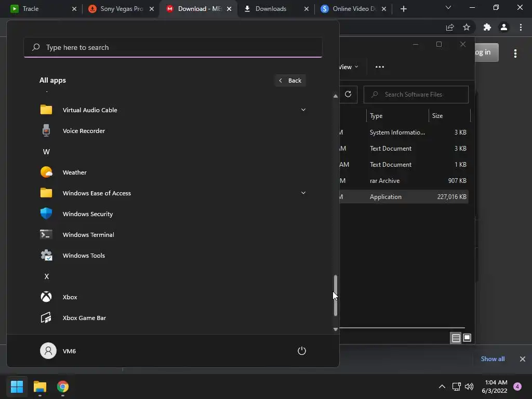
Task: Switch to the Sony Vegas Pro tab
Action: pyautogui.click(x=122, y=9)
